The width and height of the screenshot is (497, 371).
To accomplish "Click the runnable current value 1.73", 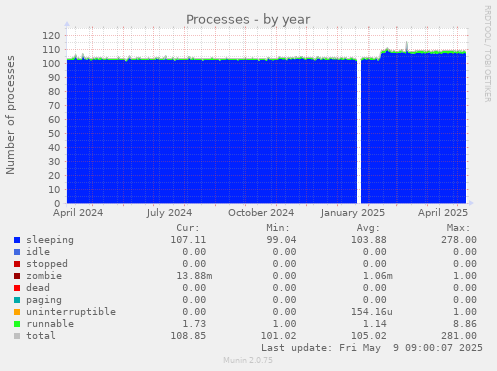I will 194,324.
